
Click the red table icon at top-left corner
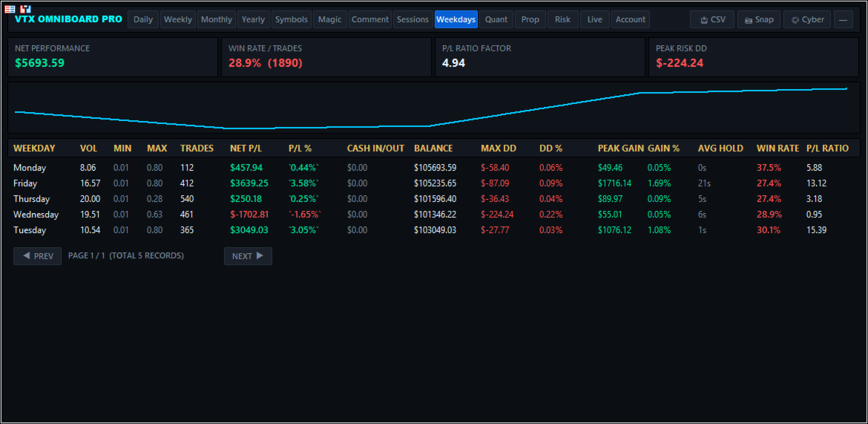tap(10, 9)
